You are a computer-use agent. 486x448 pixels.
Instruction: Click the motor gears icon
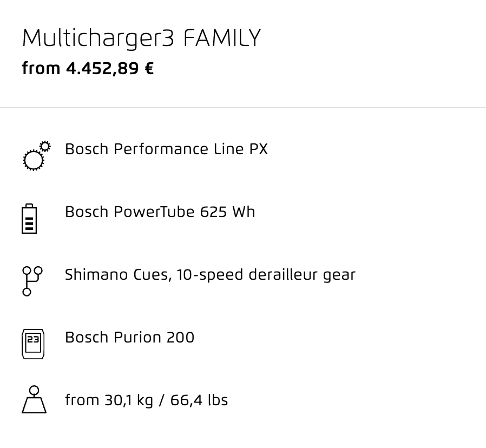(x=37, y=155)
